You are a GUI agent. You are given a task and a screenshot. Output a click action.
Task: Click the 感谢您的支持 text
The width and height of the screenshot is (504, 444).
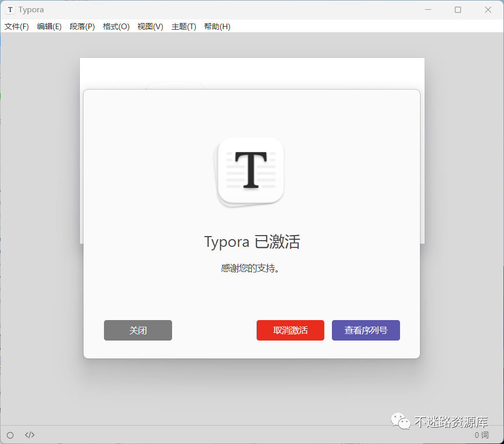click(250, 268)
